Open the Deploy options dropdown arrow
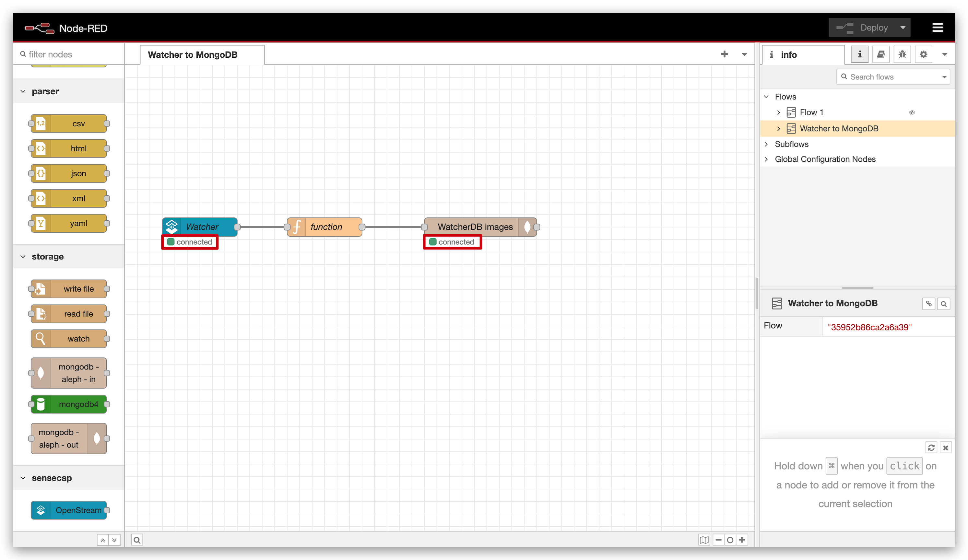 click(903, 28)
